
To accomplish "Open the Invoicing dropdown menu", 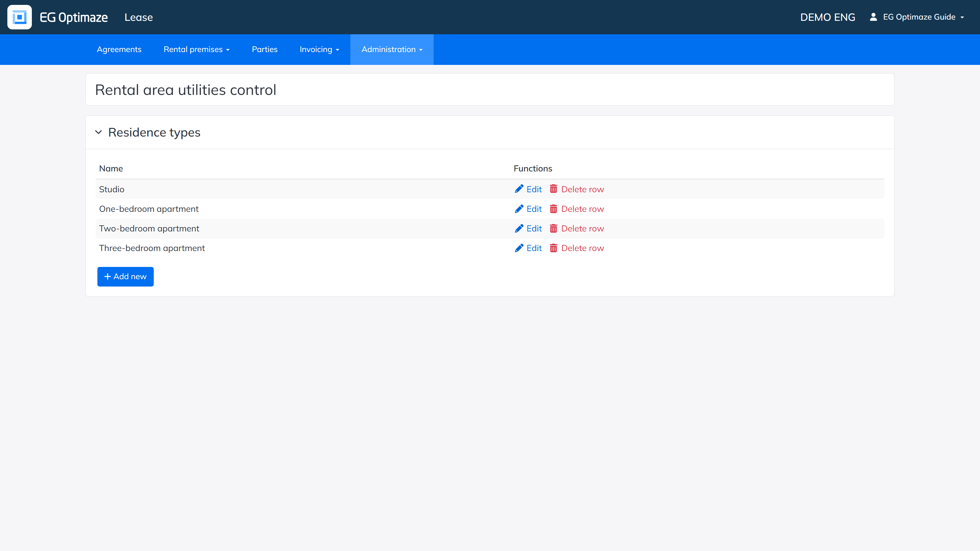I will [319, 49].
